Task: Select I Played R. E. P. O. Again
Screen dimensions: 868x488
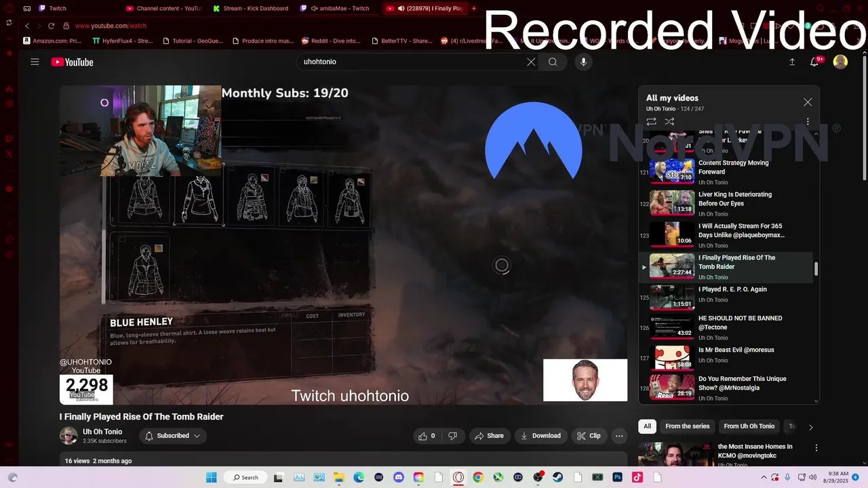Action: click(x=726, y=298)
